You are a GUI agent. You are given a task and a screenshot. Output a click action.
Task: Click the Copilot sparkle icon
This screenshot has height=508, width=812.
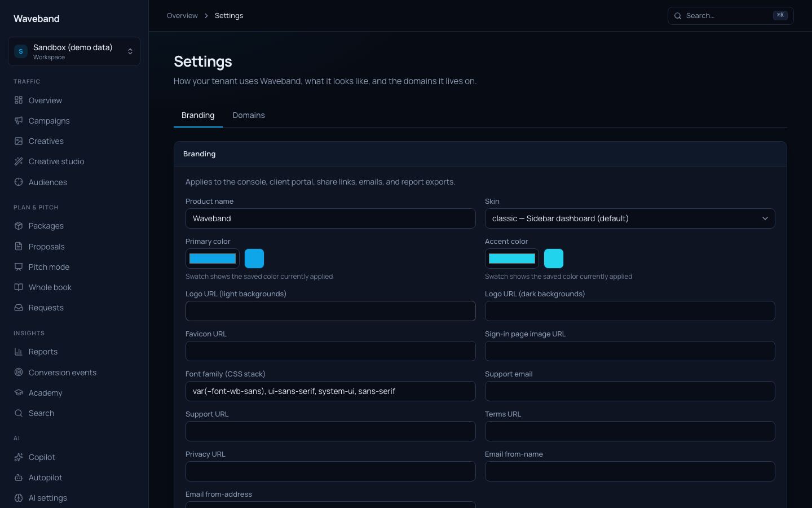[19, 457]
